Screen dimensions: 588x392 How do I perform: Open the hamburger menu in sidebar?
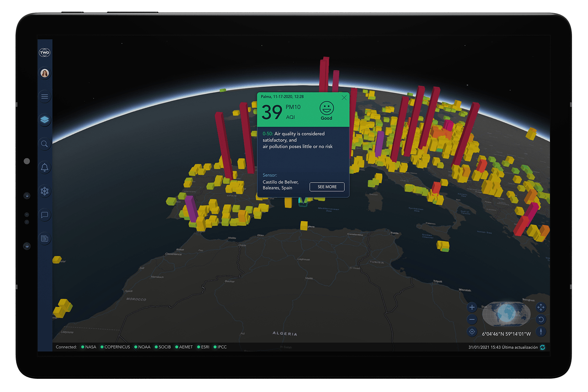tap(44, 97)
